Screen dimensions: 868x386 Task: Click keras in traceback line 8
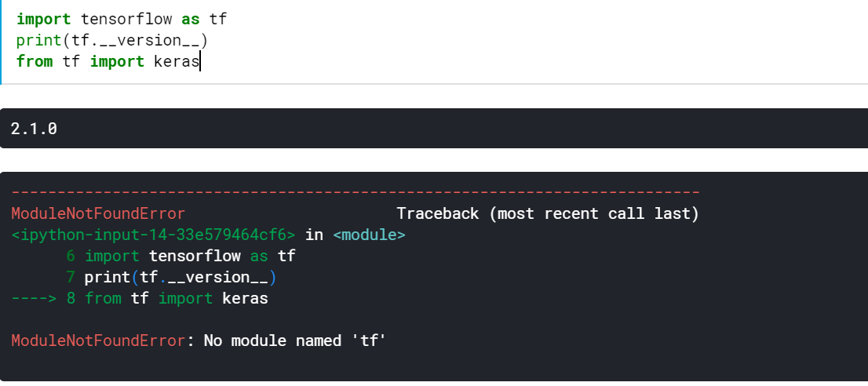[x=245, y=298]
